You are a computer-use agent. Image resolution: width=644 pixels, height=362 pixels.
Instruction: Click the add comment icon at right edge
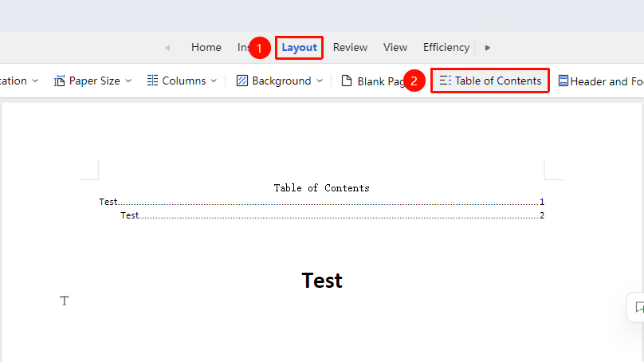[639, 307]
